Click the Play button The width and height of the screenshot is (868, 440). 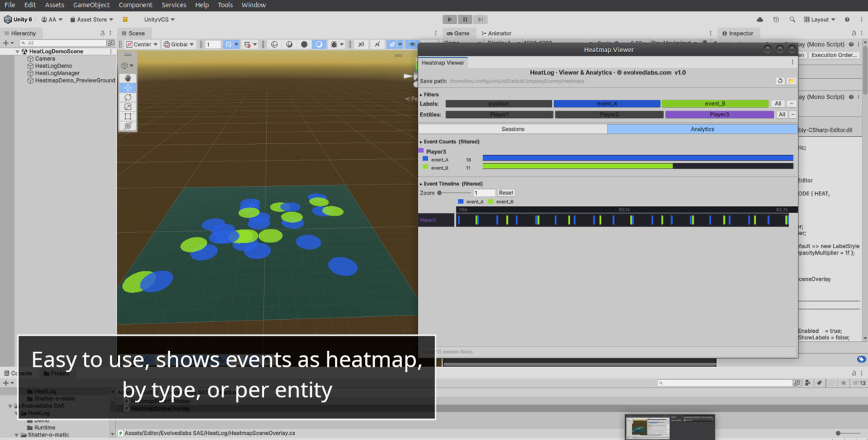pos(449,20)
